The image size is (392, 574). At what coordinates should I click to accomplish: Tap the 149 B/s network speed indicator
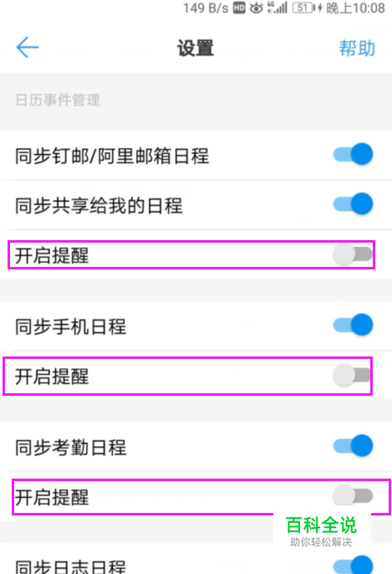tap(206, 8)
